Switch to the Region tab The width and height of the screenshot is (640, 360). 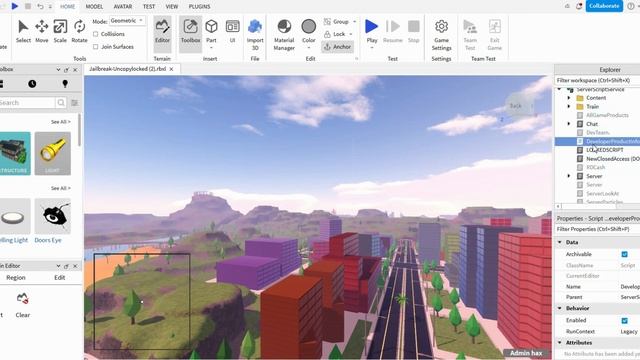[x=16, y=278]
